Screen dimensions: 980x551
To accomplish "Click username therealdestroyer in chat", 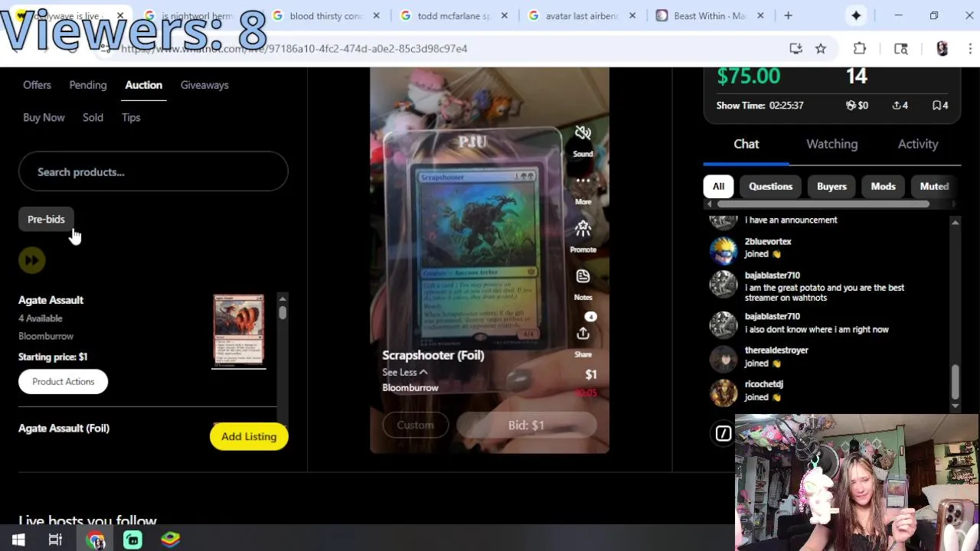I will pos(776,350).
